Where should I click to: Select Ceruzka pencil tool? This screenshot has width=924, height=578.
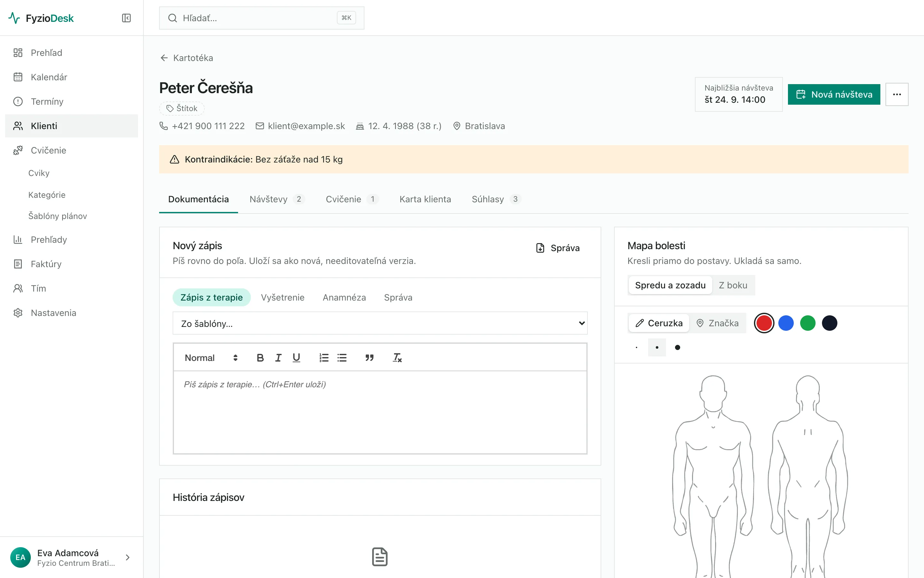659,323
